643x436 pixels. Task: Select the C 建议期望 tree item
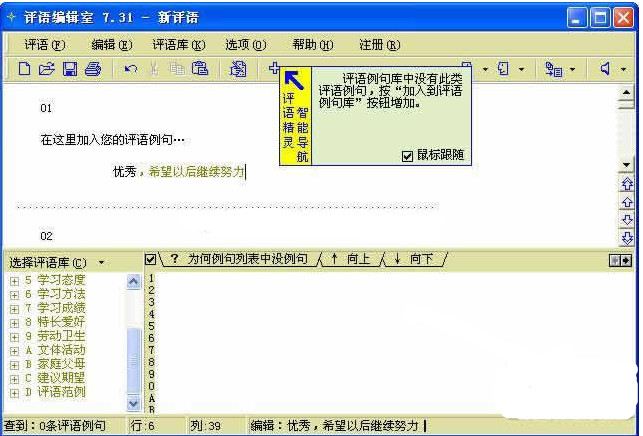[55, 378]
